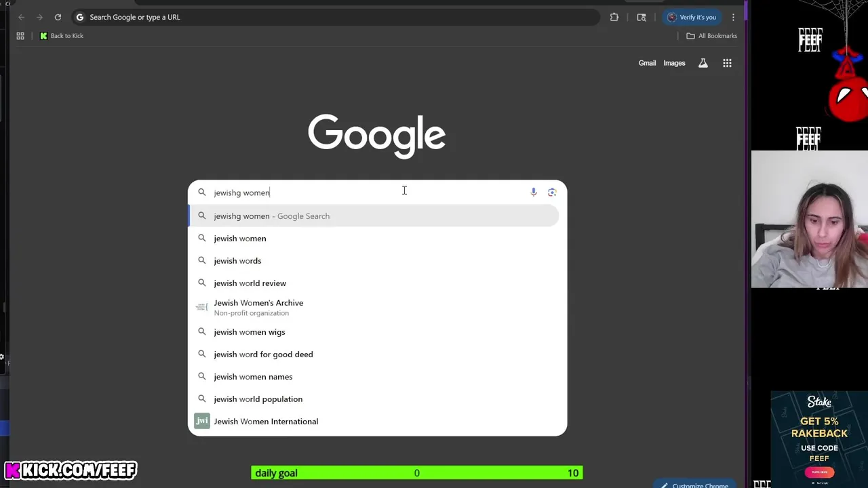
Task: Click the Jewish Women's Archive logo icon
Action: click(x=201, y=307)
